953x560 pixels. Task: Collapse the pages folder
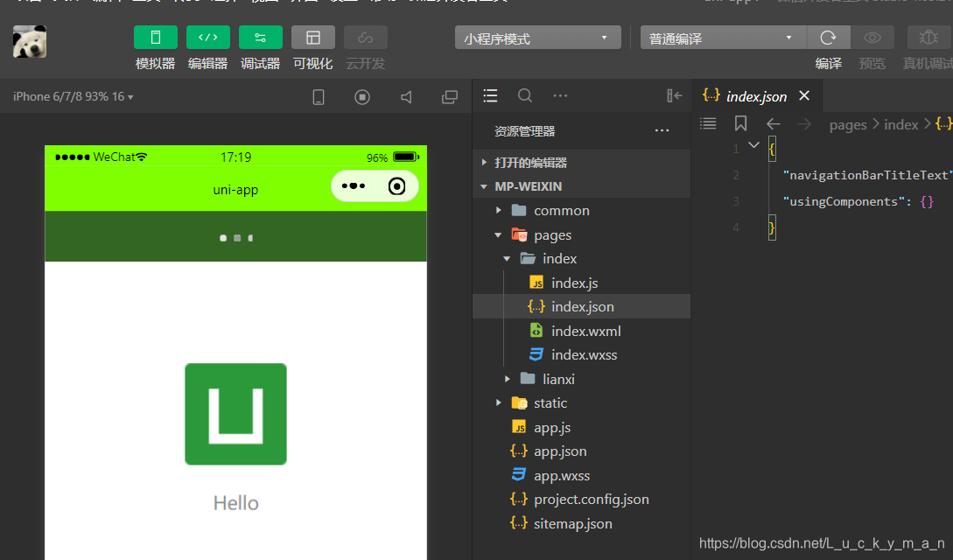pos(499,234)
